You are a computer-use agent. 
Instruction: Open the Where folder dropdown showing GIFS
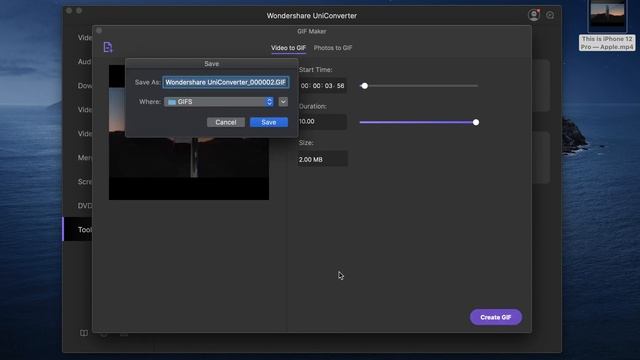coord(219,102)
